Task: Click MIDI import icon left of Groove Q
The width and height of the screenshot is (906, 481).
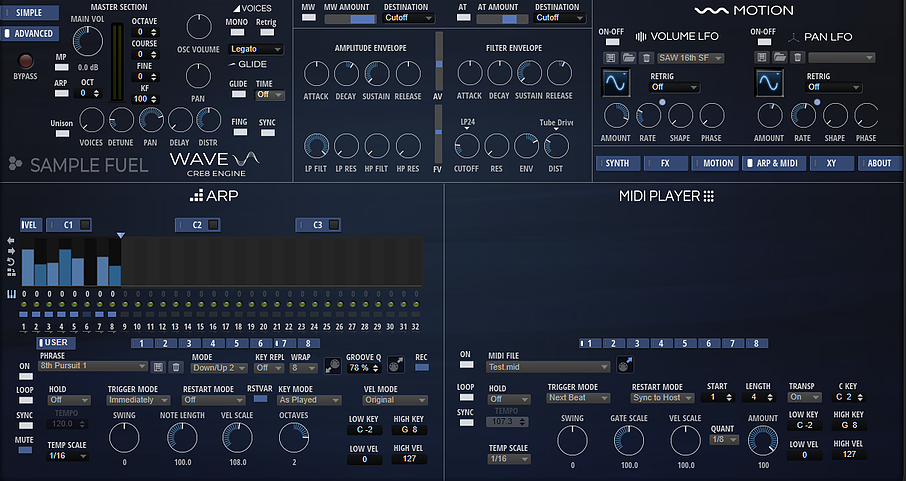Action: pos(332,365)
